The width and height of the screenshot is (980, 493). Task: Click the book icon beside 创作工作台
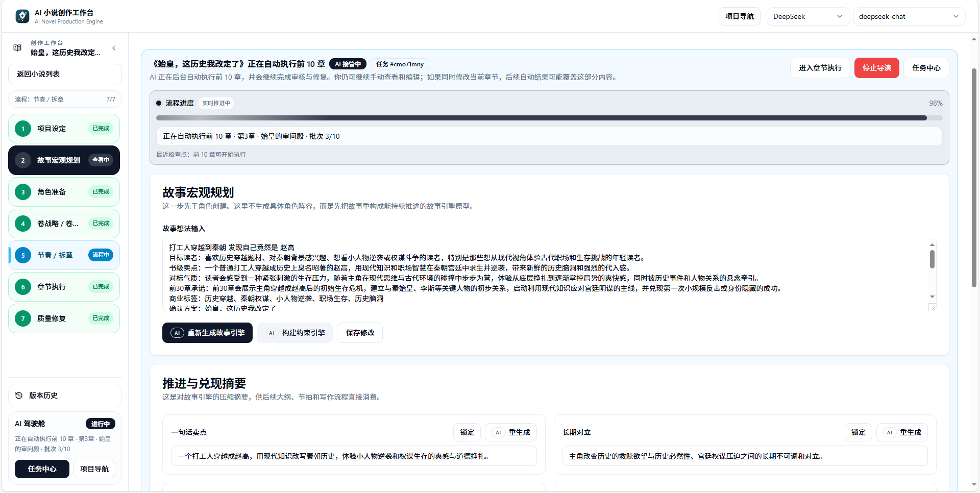pos(17,47)
